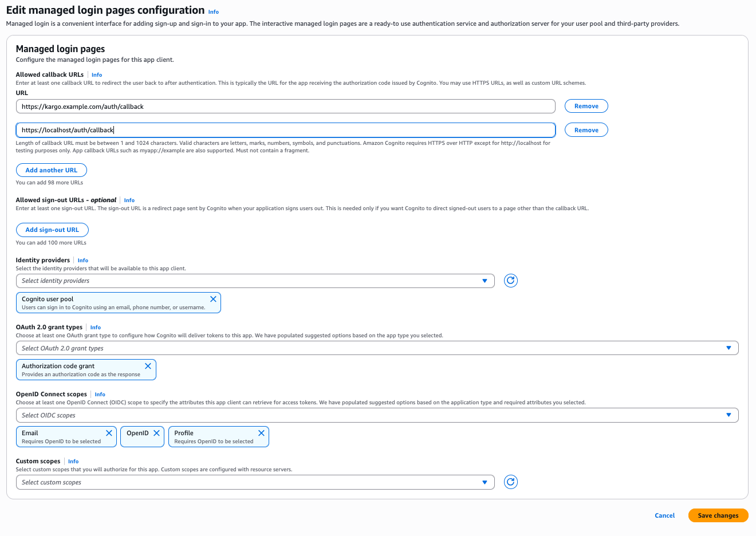Refresh the identity providers list

[510, 281]
